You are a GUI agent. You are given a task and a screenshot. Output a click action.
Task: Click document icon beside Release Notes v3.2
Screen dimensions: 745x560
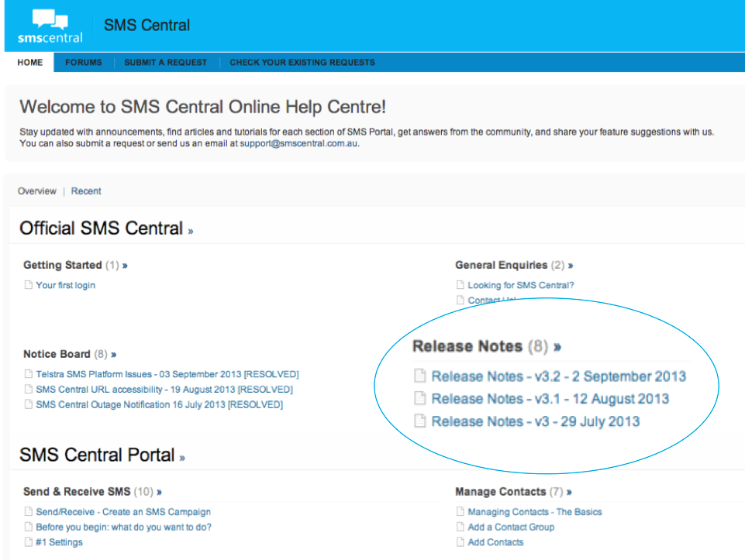420,376
